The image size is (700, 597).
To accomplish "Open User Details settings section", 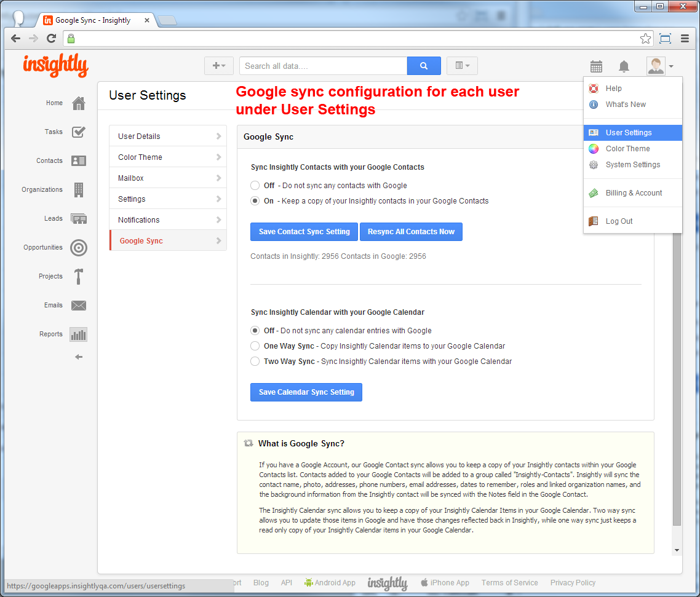I will click(168, 136).
